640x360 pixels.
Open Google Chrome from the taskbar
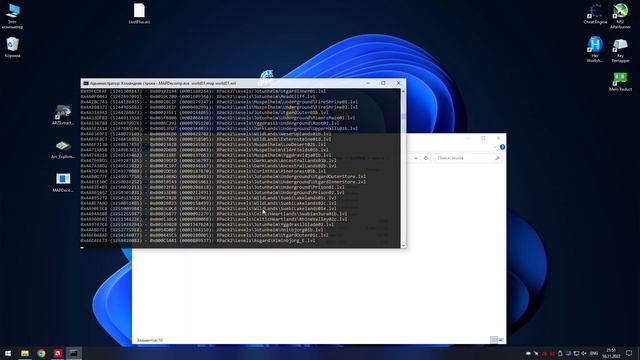point(41,353)
